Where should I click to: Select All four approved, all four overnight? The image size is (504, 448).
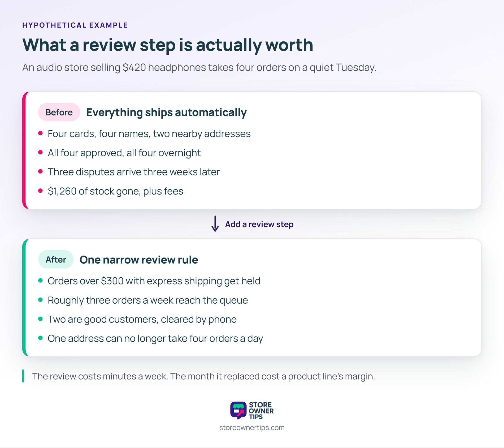(124, 153)
